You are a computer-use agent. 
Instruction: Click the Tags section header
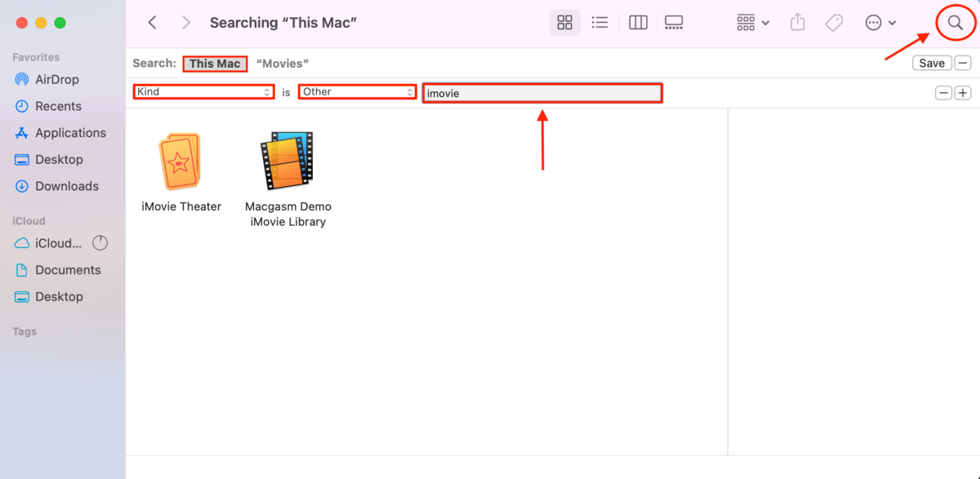click(24, 331)
